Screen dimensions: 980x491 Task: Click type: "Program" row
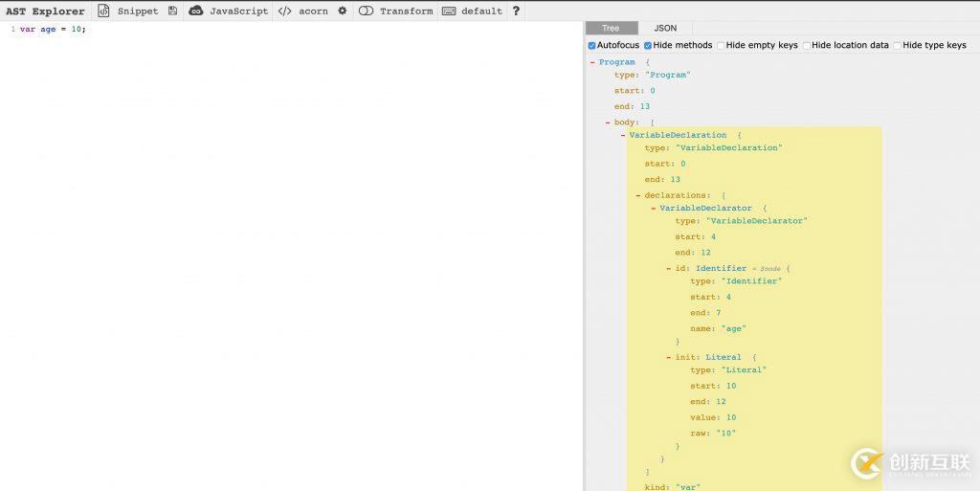point(653,75)
